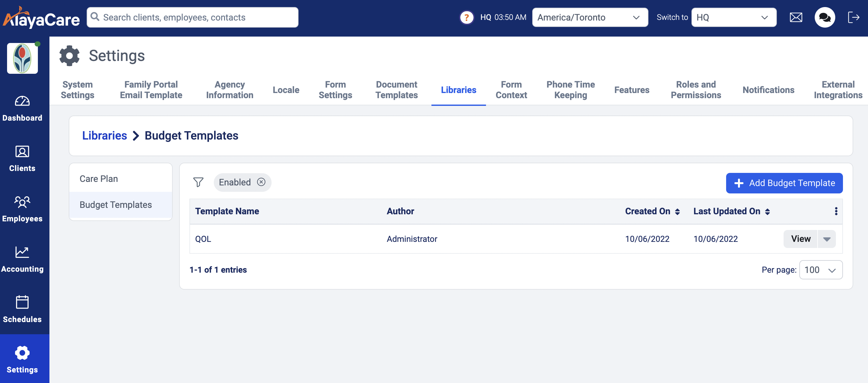Switch to System Settings tab
The image size is (868, 383).
77,90
